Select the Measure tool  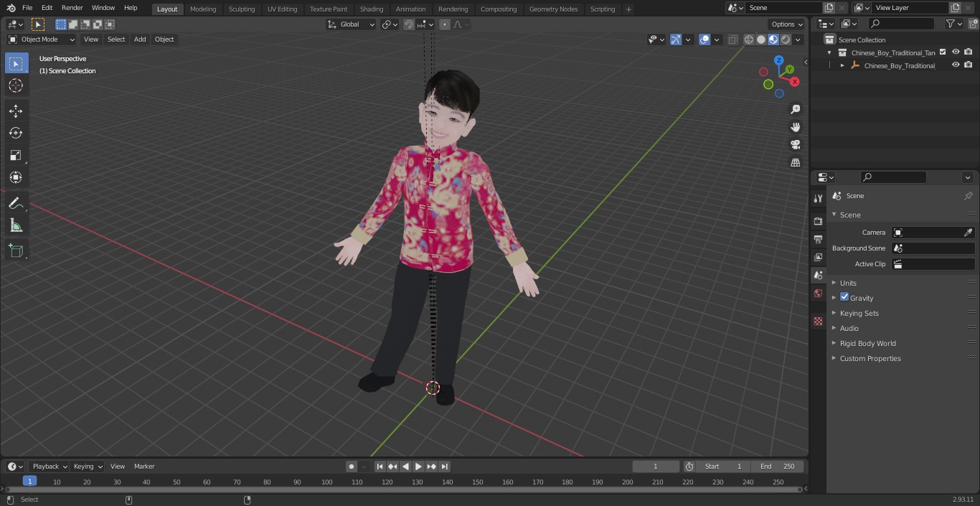point(16,226)
